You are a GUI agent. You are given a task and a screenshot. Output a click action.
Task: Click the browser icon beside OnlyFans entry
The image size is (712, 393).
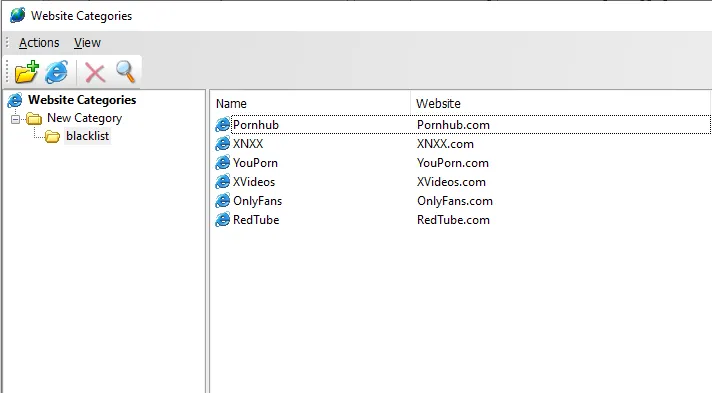coord(222,201)
